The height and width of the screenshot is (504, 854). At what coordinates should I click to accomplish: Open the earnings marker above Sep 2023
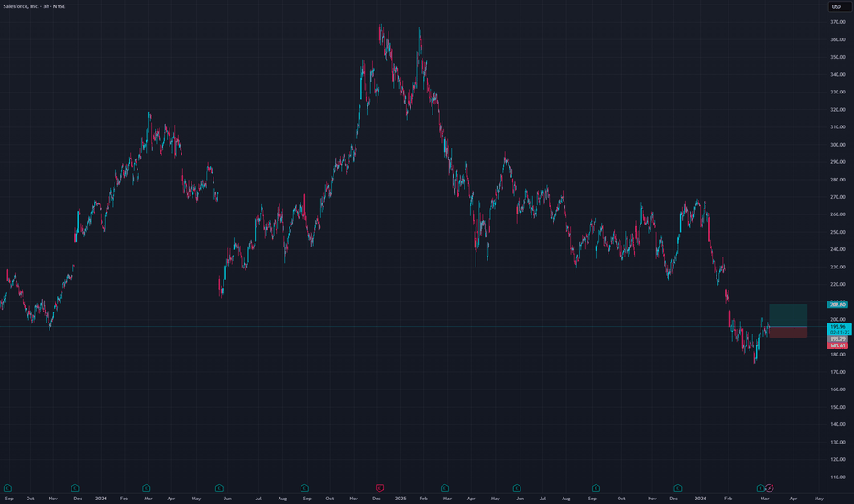coord(7,488)
